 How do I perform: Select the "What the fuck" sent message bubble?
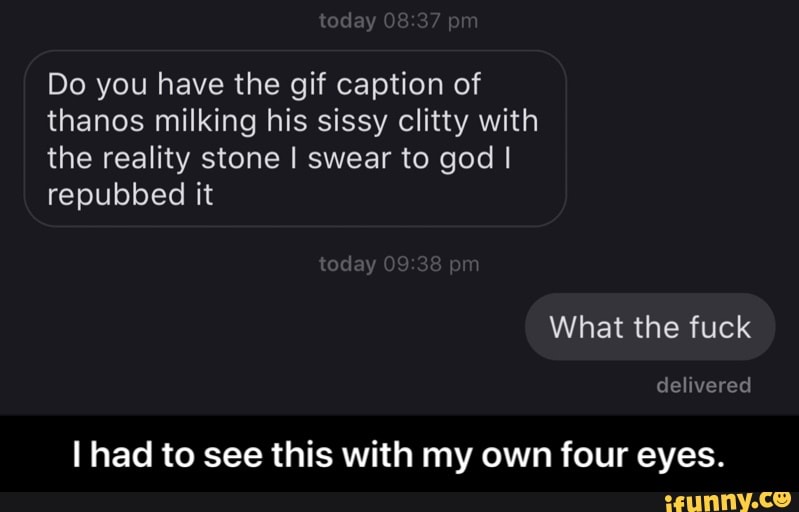click(x=650, y=327)
